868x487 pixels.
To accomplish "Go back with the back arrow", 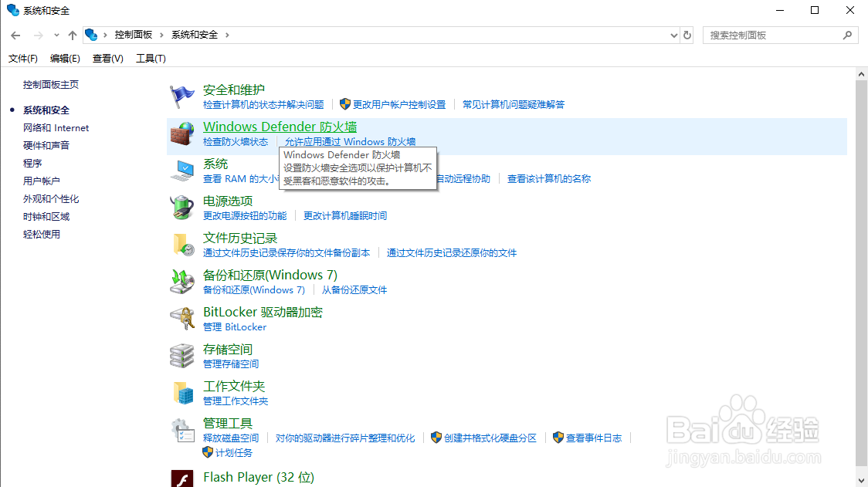I will click(x=15, y=36).
